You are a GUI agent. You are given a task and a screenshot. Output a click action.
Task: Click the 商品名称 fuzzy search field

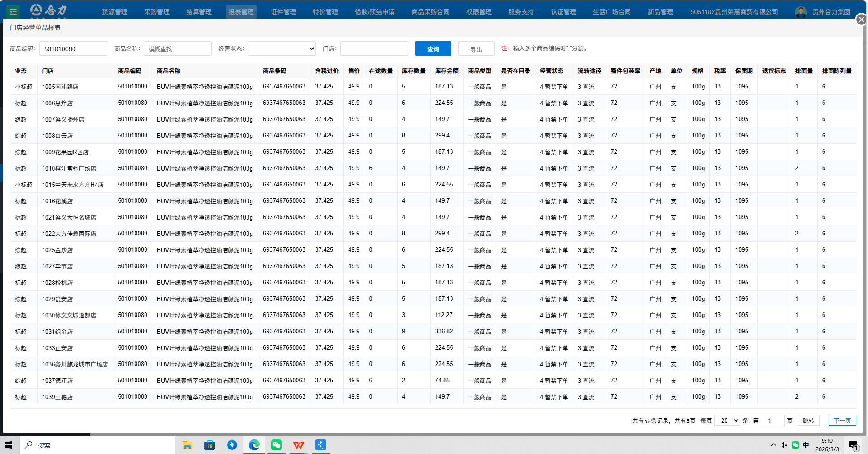coord(177,49)
